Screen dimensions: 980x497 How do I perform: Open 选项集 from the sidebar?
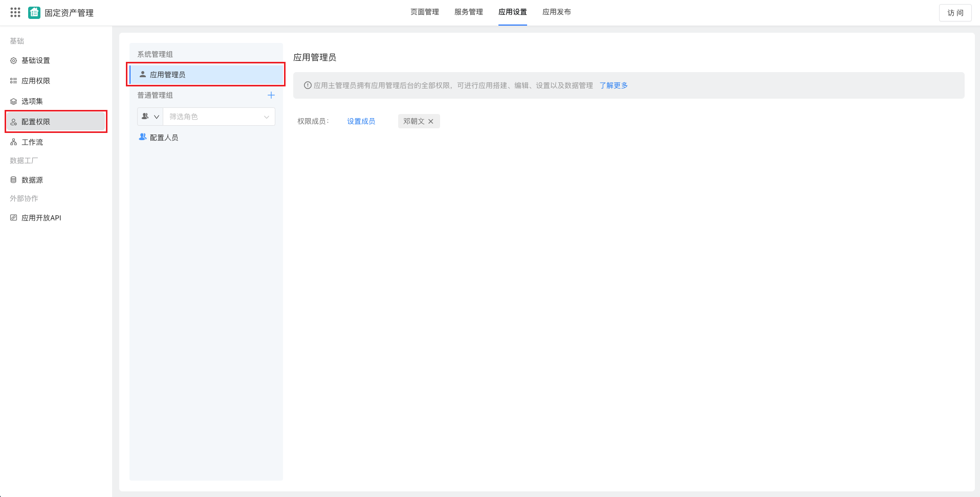click(x=32, y=101)
